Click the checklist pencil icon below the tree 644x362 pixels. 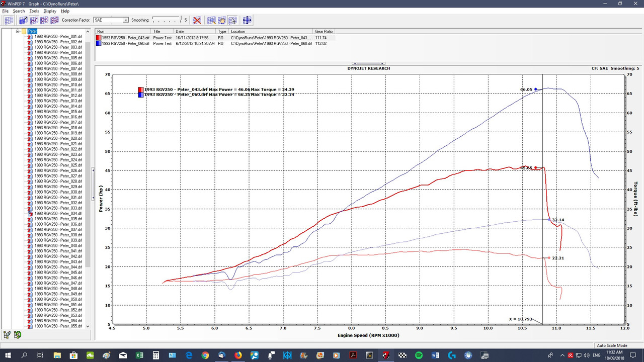coord(8,334)
